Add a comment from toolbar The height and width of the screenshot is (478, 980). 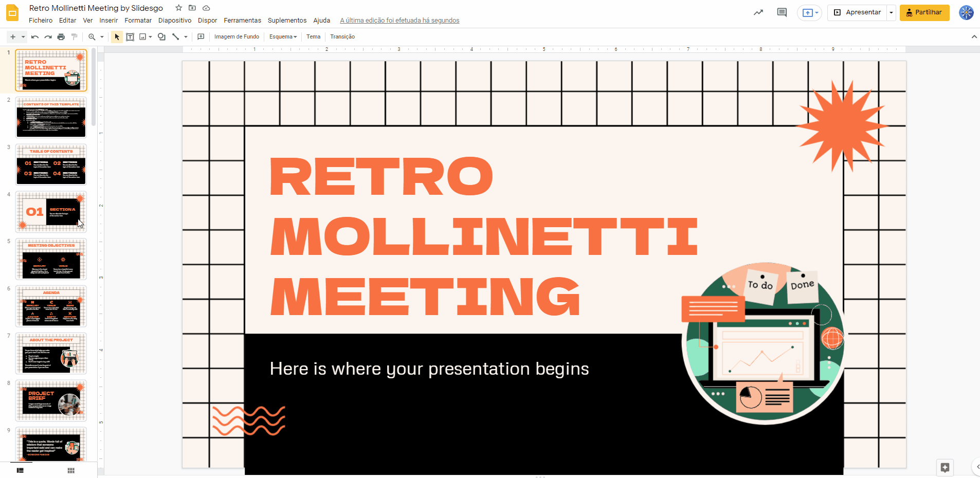(201, 36)
